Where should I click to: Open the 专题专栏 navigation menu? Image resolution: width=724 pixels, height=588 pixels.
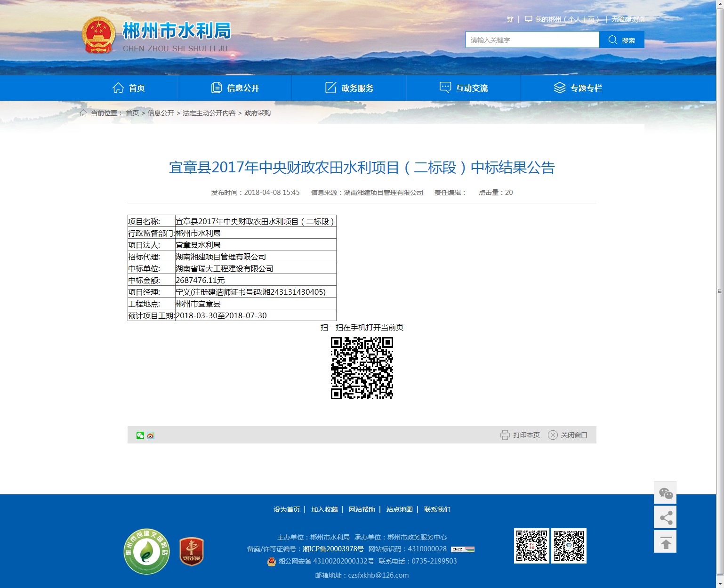(x=578, y=88)
